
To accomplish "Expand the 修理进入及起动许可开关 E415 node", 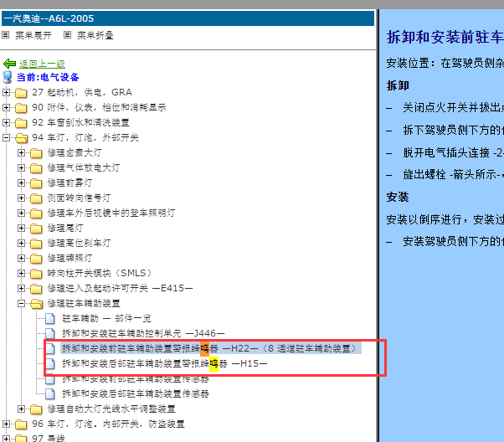I will 21,289.
